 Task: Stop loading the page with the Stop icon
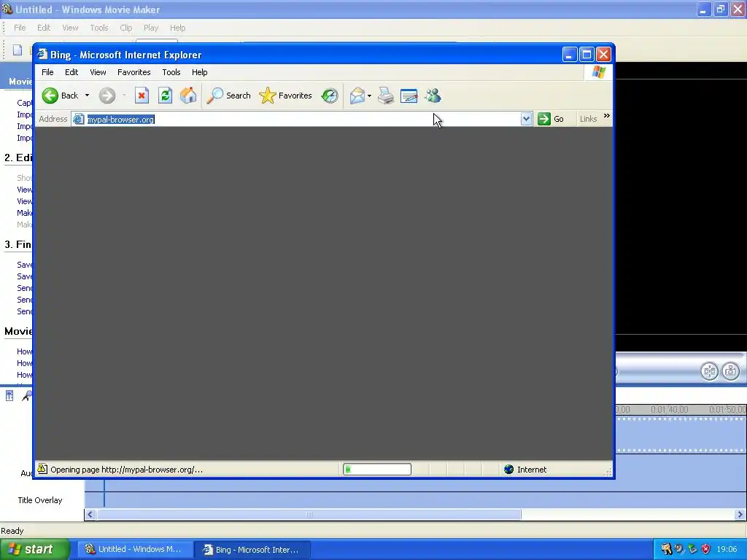point(142,96)
